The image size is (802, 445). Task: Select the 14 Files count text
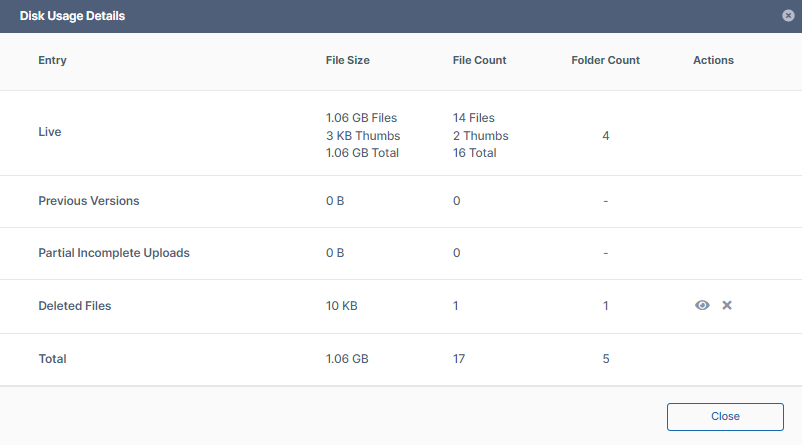point(473,118)
